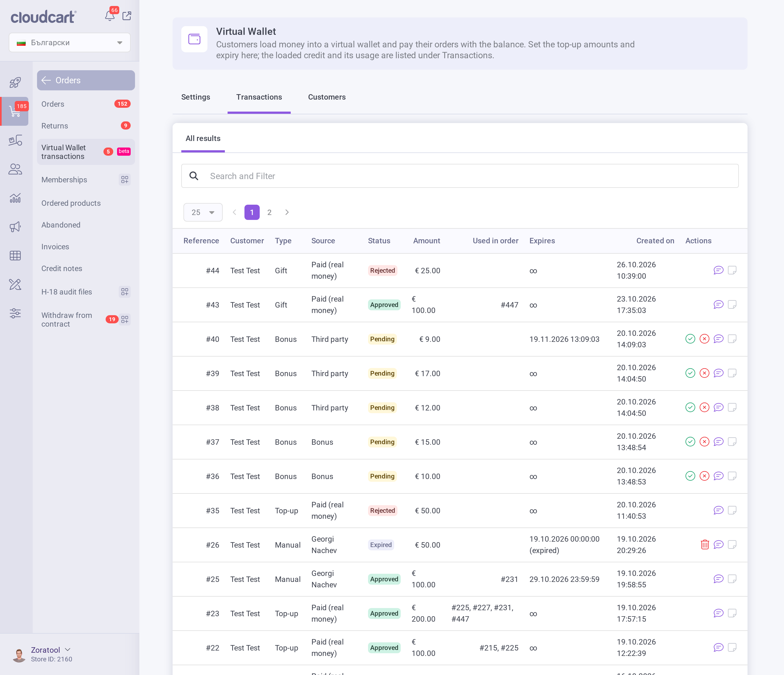The width and height of the screenshot is (784, 675).
Task: Open the rocket quick-start sidebar icon
Action: pos(15,82)
